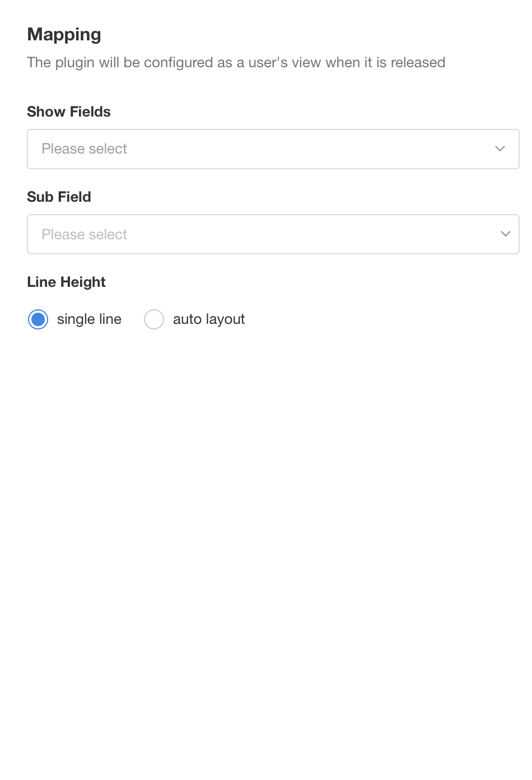Open the Show Fields dropdown
This screenshot has width=532, height=780.
pos(273,149)
